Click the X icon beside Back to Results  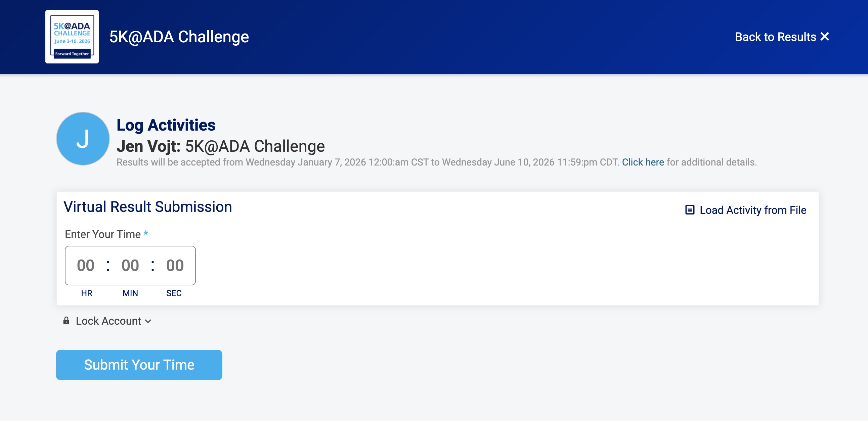pyautogui.click(x=825, y=36)
